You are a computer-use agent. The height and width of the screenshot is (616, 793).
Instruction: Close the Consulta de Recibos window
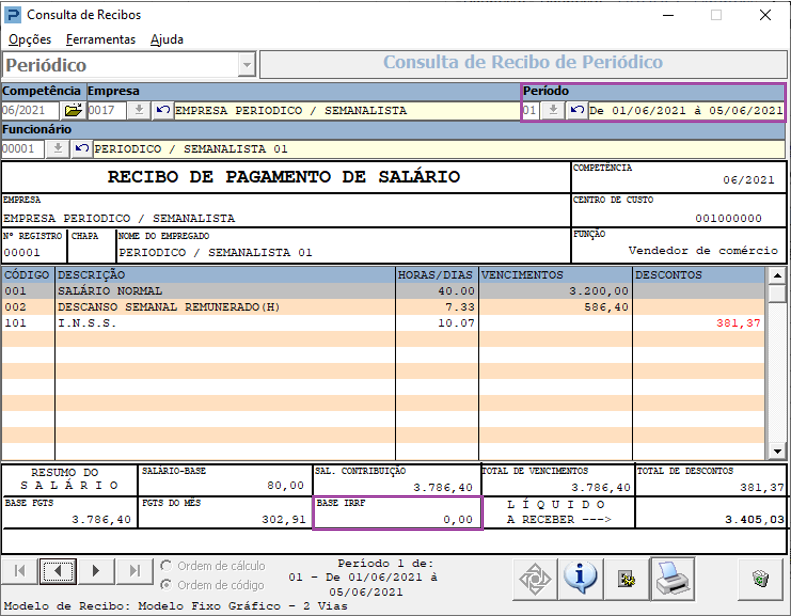coord(765,15)
